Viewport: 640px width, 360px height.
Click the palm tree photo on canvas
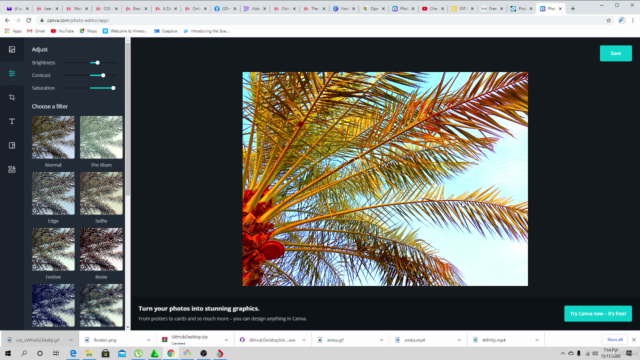pyautogui.click(x=385, y=179)
